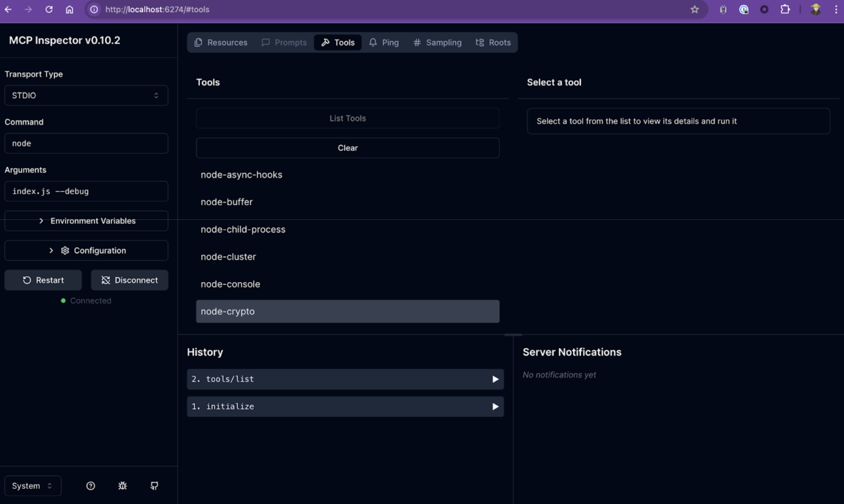Go to browser home icon
The width and height of the screenshot is (844, 504).
[69, 10]
